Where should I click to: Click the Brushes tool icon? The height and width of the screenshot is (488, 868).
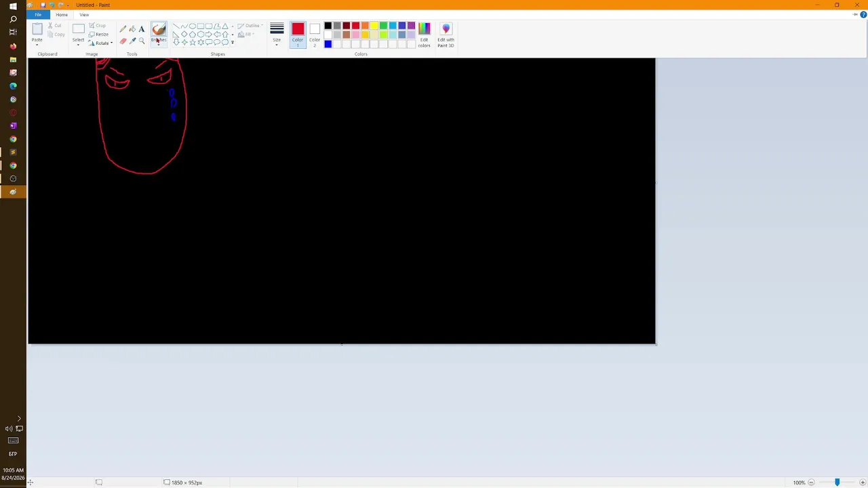pos(159,29)
